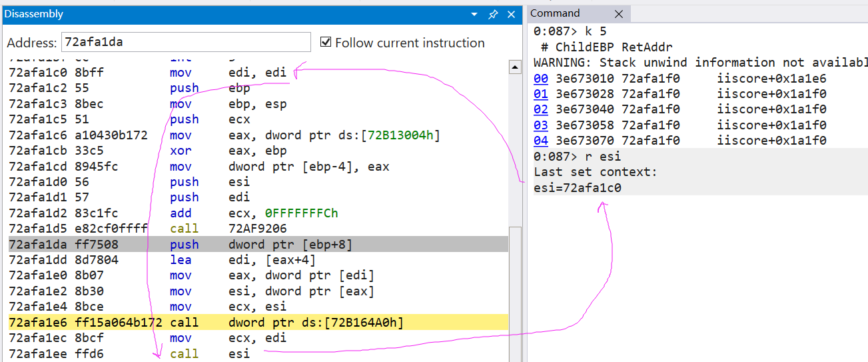Select address 72afa1c0 mov edi, edi line
This screenshot has width=868, height=362.
(x=258, y=73)
